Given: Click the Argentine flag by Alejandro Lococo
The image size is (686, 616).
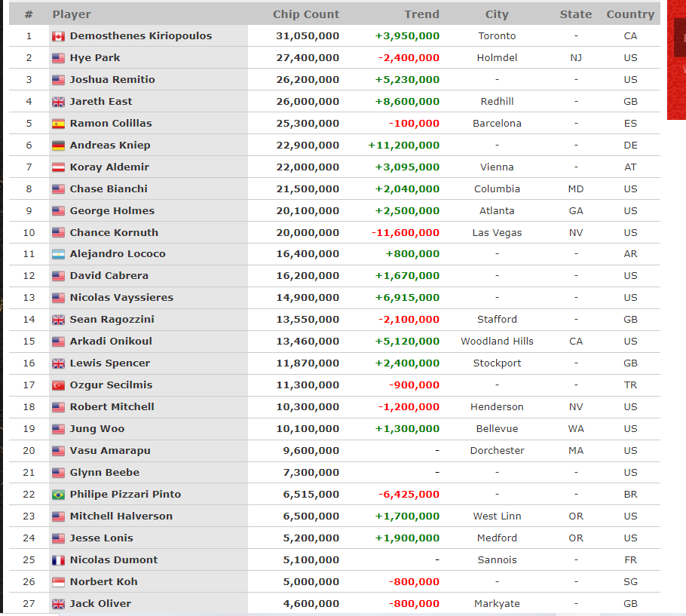Looking at the screenshot, I should pos(58,254).
